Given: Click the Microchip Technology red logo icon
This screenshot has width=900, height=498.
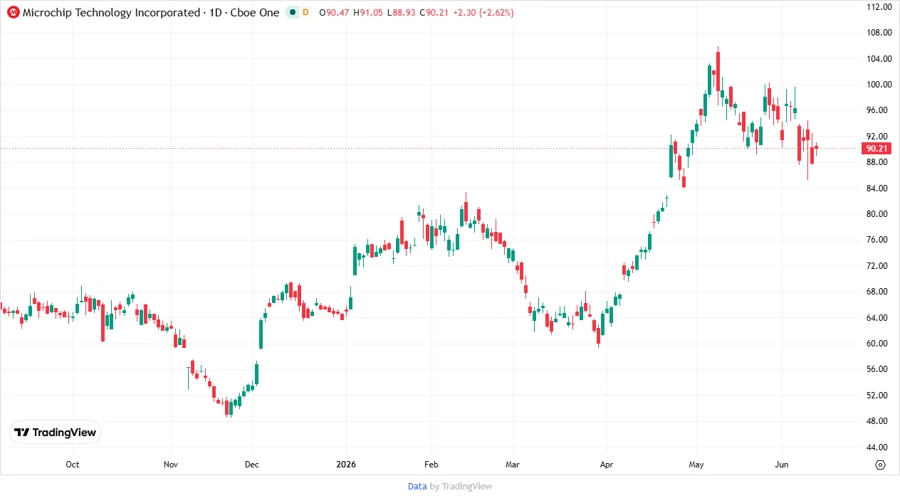Looking at the screenshot, I should click(13, 12).
